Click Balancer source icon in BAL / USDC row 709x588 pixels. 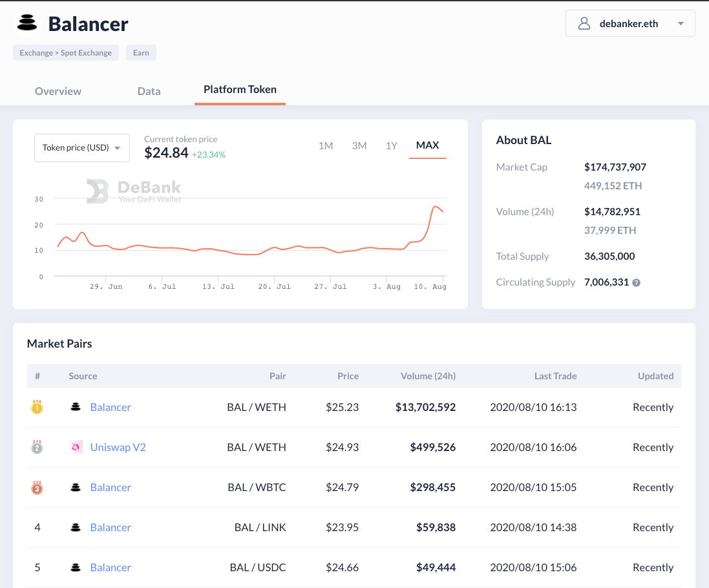[x=76, y=567]
